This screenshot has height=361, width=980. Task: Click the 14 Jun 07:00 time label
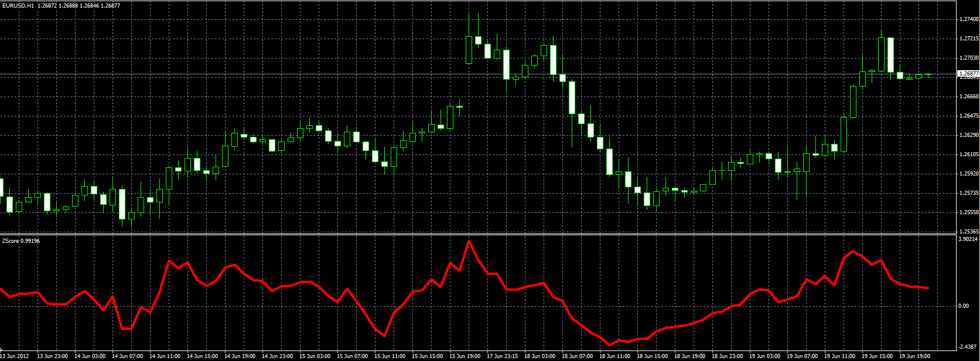[127, 356]
